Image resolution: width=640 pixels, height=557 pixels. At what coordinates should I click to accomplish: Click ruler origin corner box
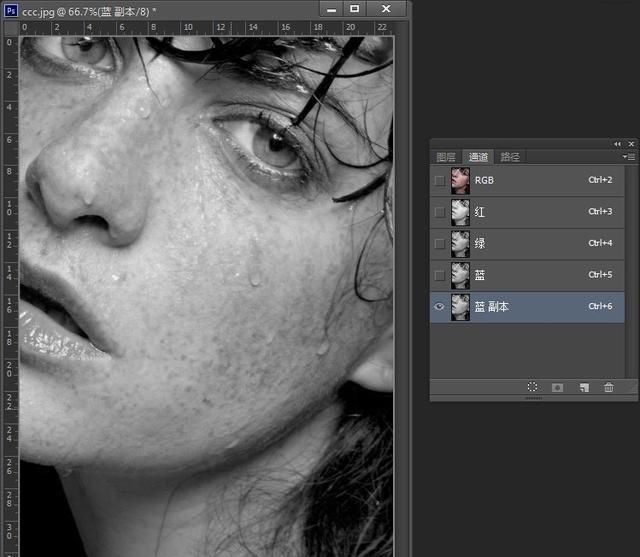pyautogui.click(x=11, y=27)
